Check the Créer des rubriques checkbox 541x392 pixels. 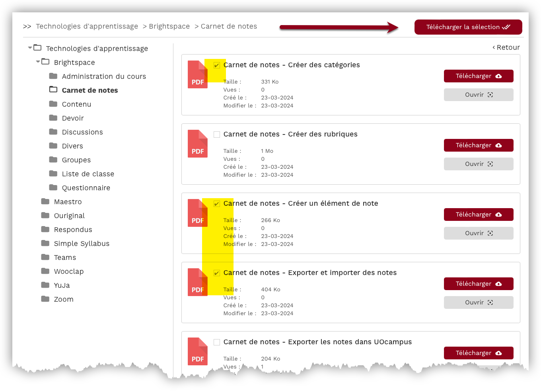[217, 135]
